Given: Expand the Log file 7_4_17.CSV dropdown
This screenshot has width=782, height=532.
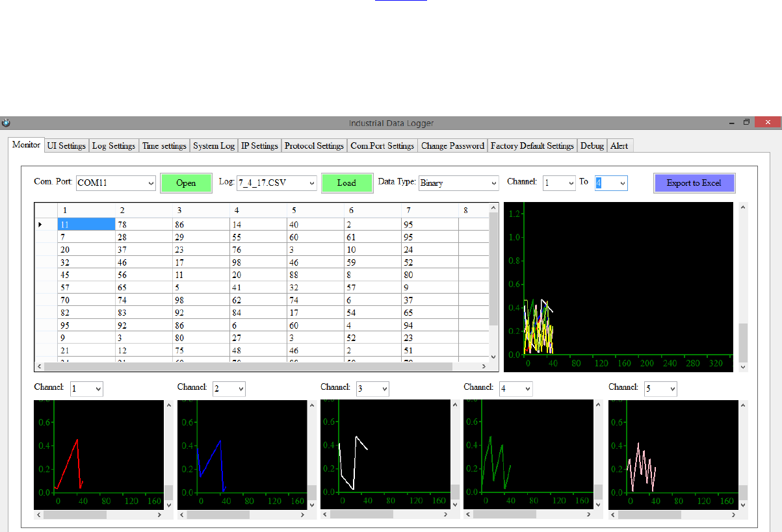Looking at the screenshot, I should click(x=311, y=183).
